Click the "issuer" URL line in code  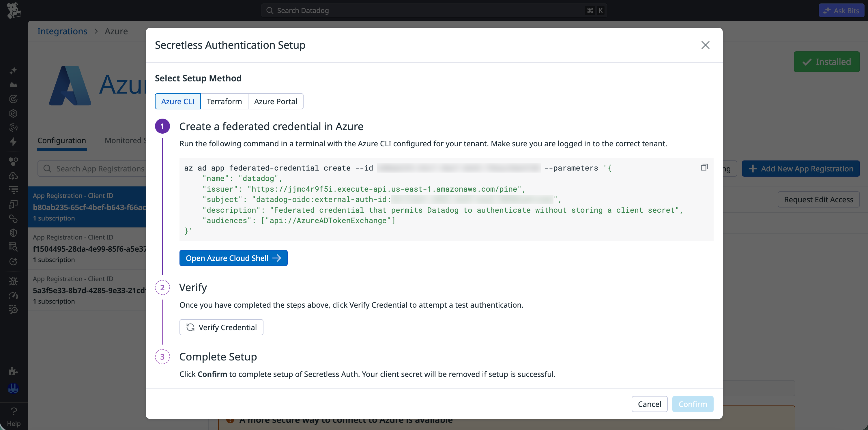364,189
